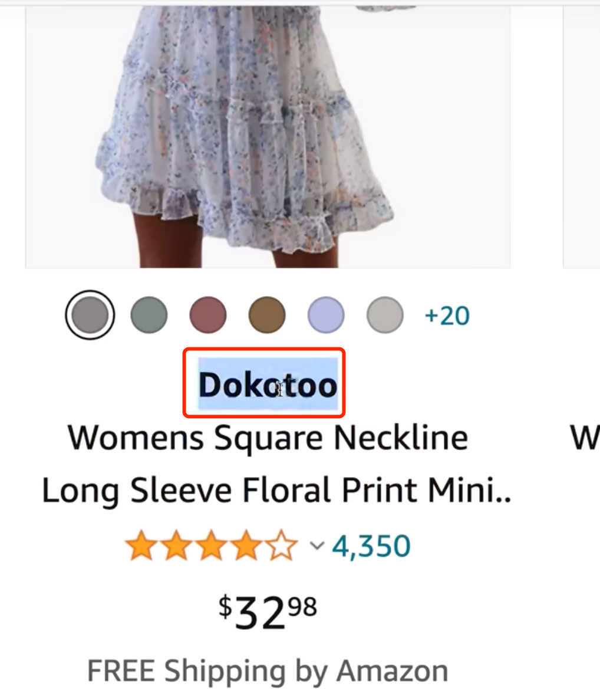Open the floral dress product image
This screenshot has height=700, width=600.
[x=268, y=136]
